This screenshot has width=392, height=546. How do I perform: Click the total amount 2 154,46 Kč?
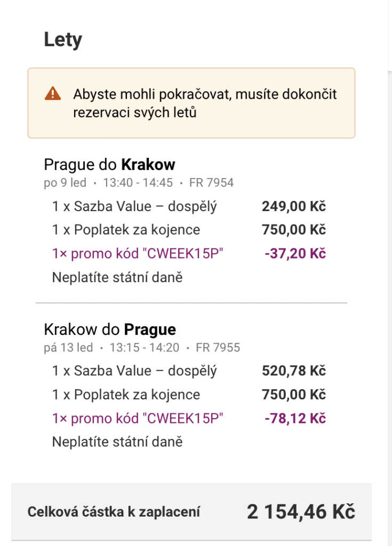pyautogui.click(x=301, y=512)
